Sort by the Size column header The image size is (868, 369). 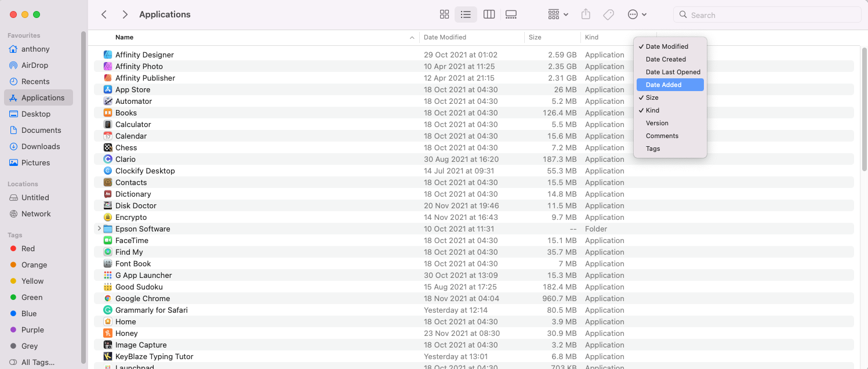click(x=535, y=37)
